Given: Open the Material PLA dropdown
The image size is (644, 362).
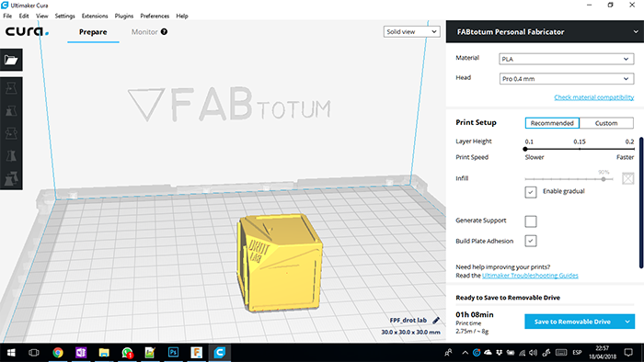Looking at the screenshot, I should click(567, 59).
